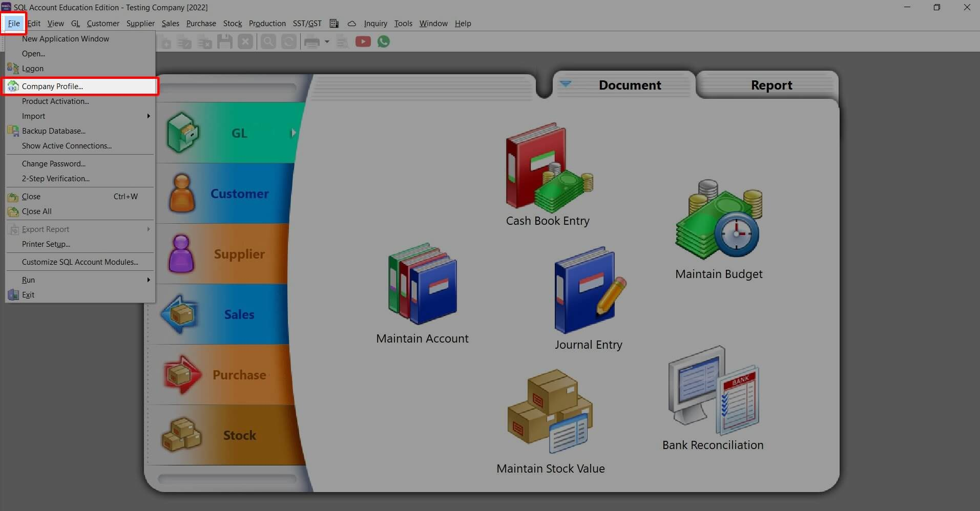Click the Sales module label

click(239, 314)
